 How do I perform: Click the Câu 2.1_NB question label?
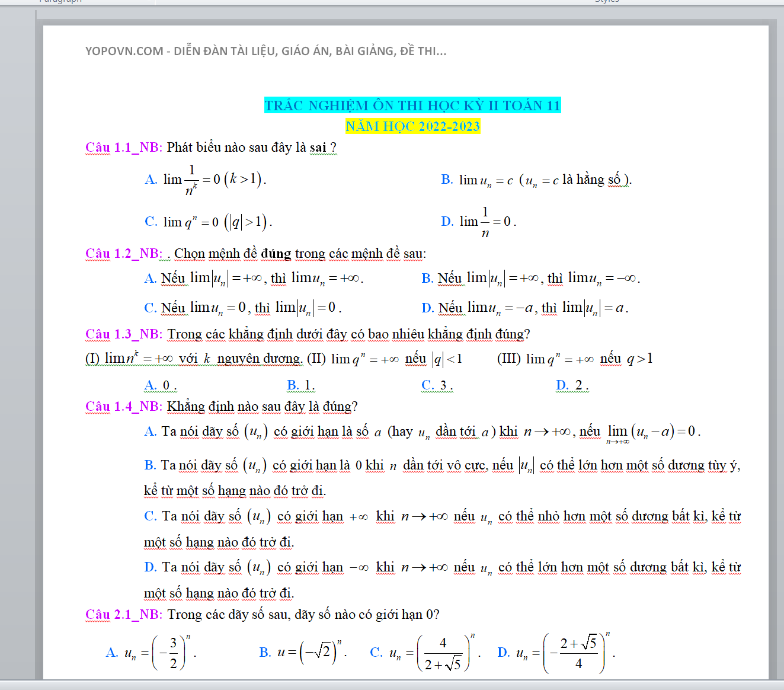123,615
